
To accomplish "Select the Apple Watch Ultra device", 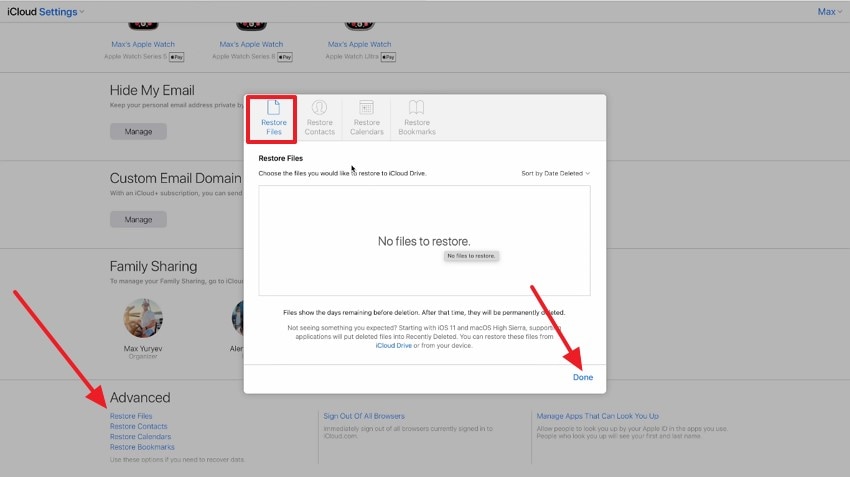I will 359,44.
